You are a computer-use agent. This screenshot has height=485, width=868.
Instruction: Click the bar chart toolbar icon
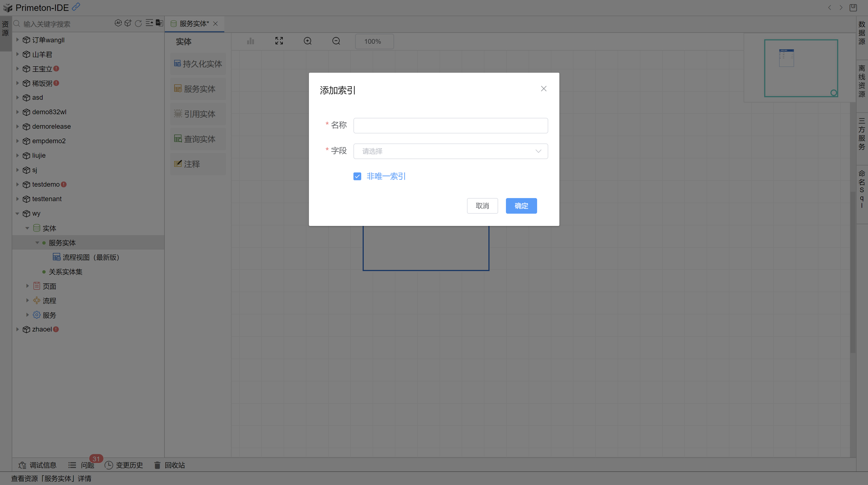250,41
